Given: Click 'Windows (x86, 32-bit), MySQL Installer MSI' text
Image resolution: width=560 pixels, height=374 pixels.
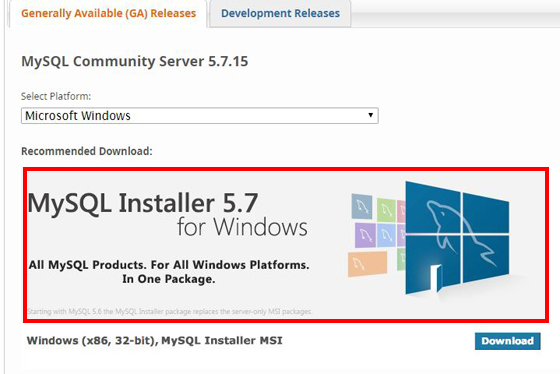Looking at the screenshot, I should tap(155, 341).
